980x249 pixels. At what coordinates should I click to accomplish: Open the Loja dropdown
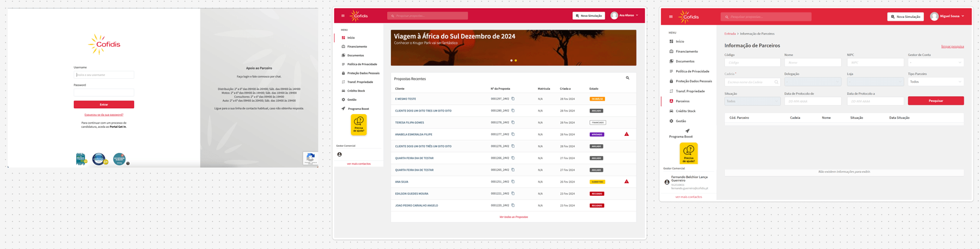tap(875, 82)
